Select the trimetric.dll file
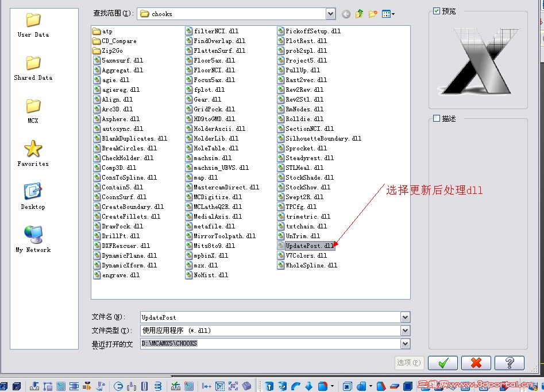This screenshot has height=392, width=544. (x=304, y=216)
